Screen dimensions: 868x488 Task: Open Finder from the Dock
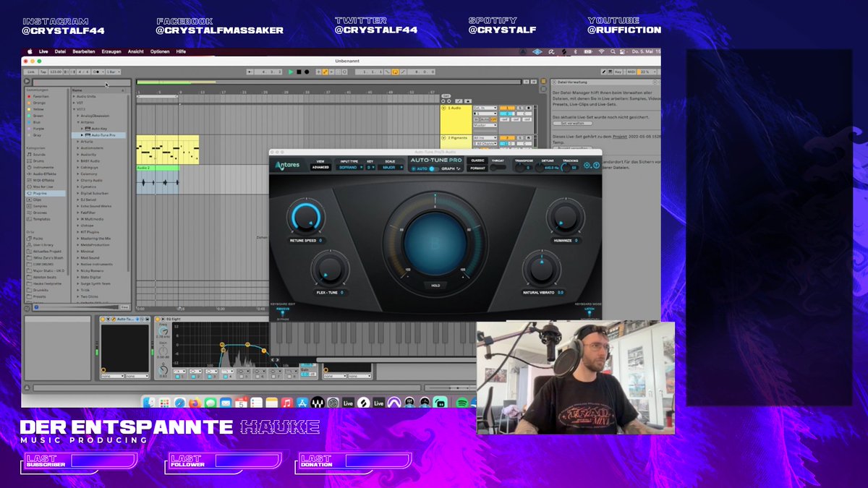pyautogui.click(x=148, y=402)
